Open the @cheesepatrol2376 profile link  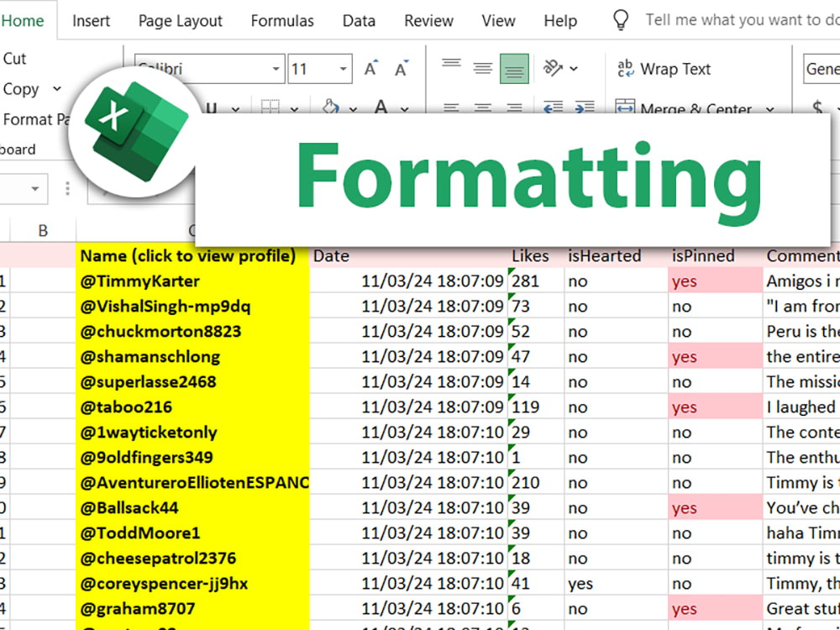158,559
